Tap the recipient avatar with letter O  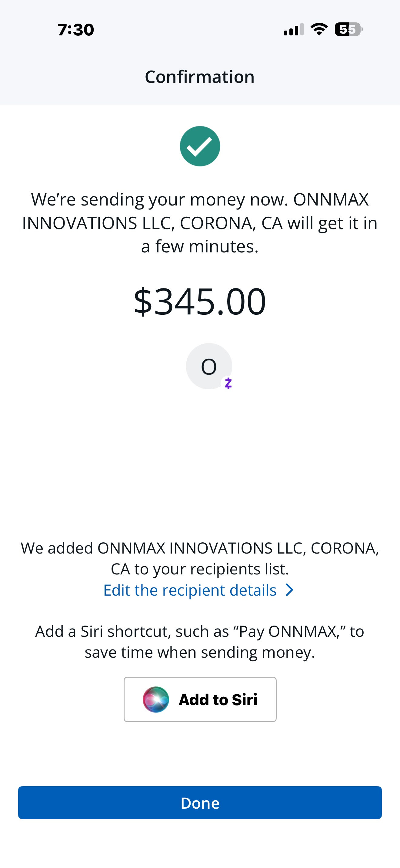[209, 366]
